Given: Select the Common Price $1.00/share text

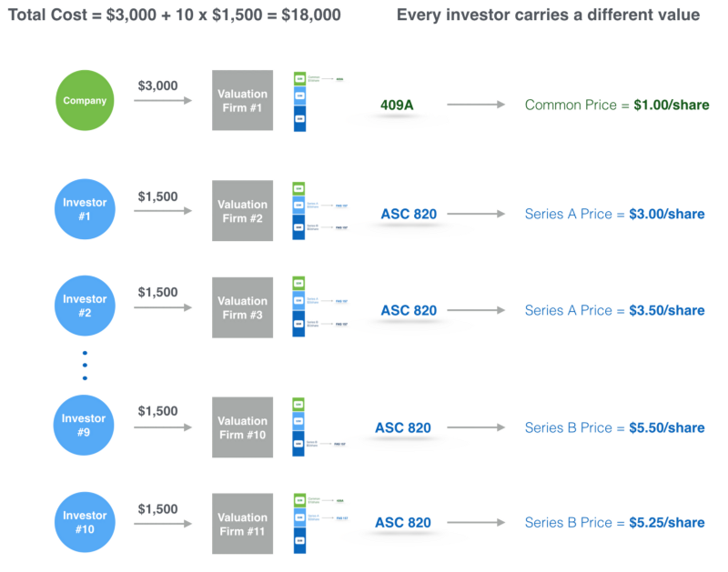Looking at the screenshot, I should coord(616,105).
